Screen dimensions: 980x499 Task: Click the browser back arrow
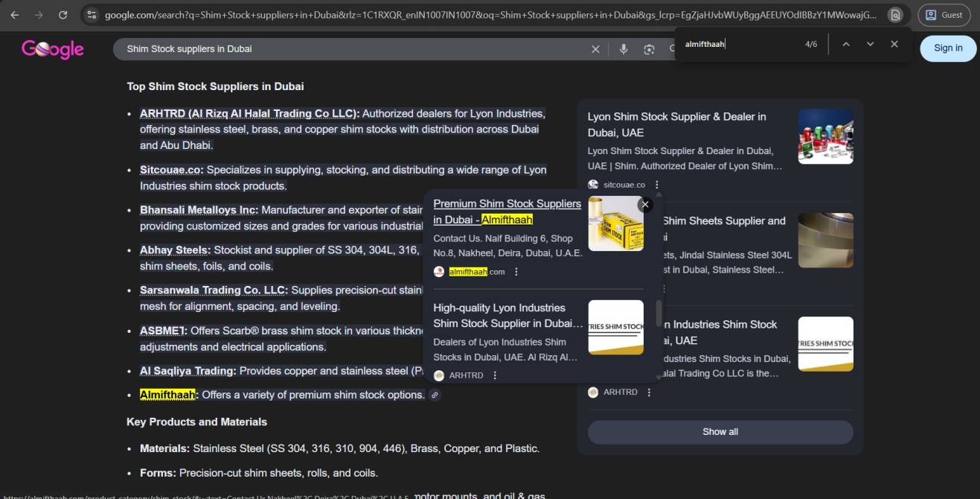(x=15, y=15)
